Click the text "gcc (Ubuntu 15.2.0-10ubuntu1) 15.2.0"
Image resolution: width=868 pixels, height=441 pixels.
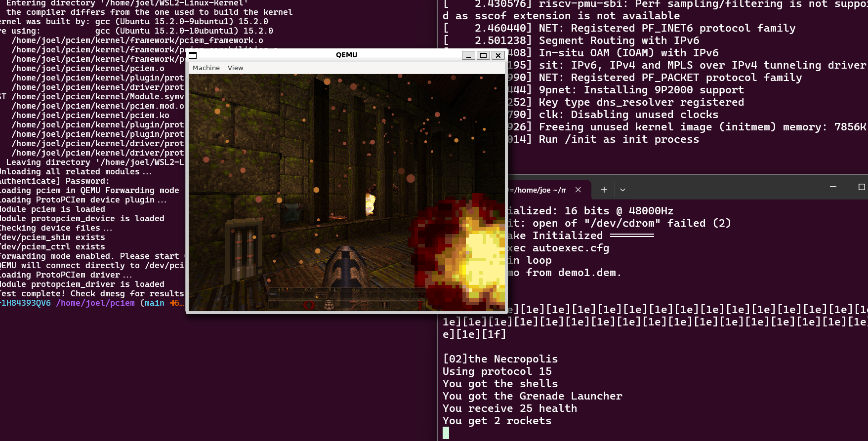coord(184,31)
